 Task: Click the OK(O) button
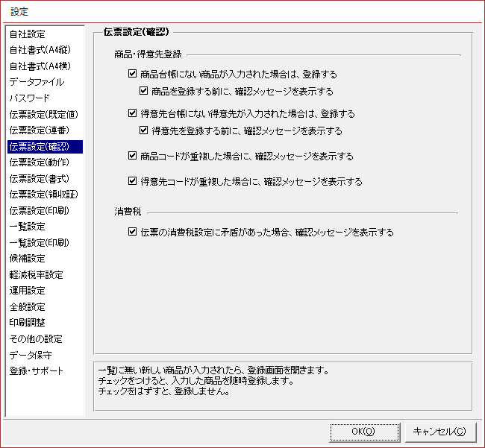[x=363, y=431]
